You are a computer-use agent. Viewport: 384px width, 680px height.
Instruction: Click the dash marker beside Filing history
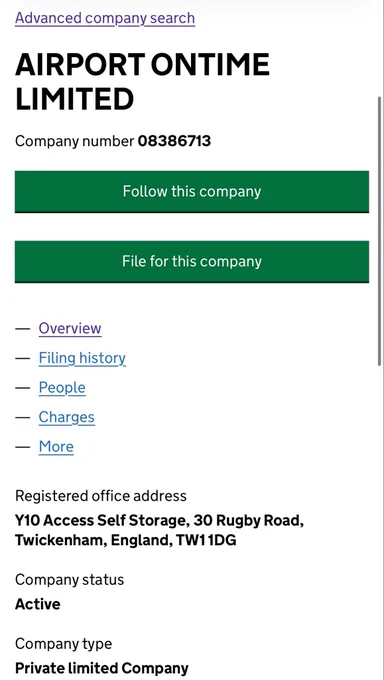click(x=23, y=358)
